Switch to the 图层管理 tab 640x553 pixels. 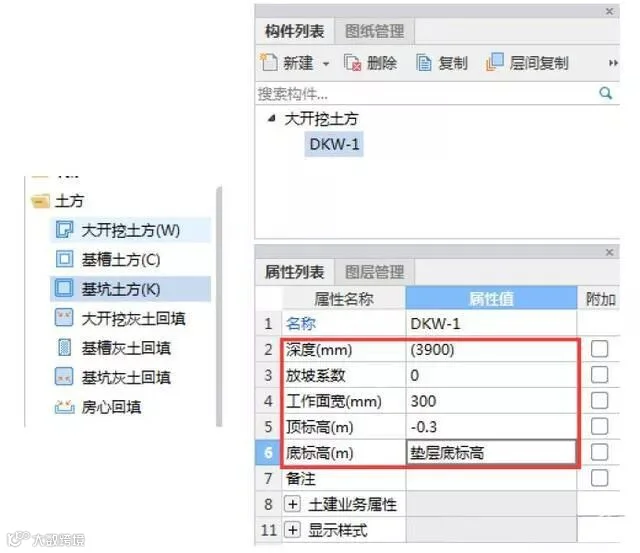coord(374,272)
